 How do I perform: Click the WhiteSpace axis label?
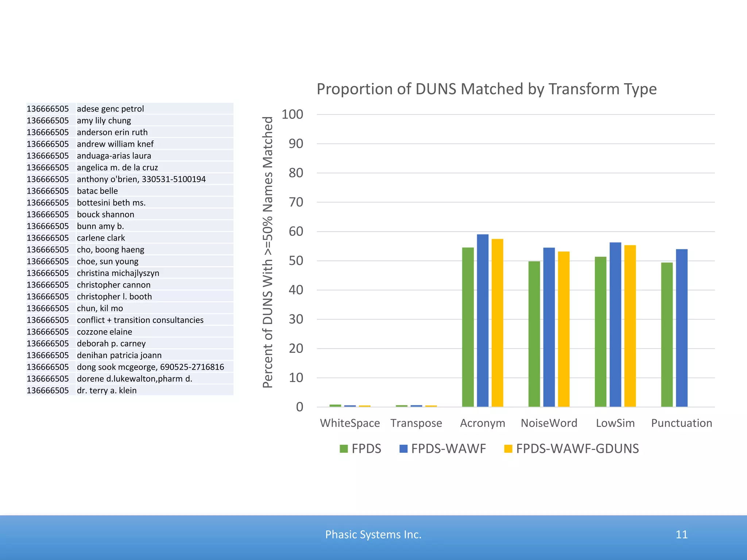350,423
